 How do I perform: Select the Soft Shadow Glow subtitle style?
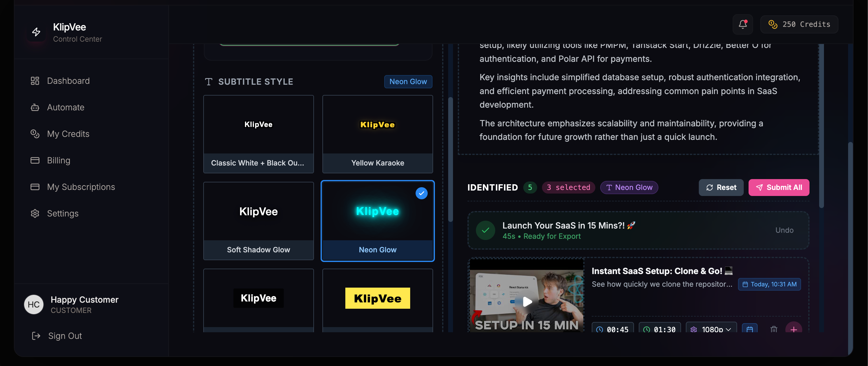pos(258,221)
